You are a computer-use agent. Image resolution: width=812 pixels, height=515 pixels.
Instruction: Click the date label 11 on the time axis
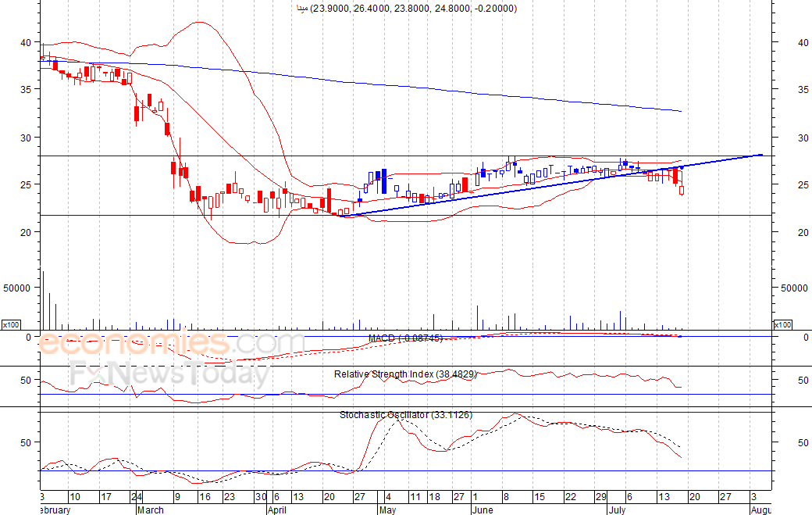pos(415,497)
